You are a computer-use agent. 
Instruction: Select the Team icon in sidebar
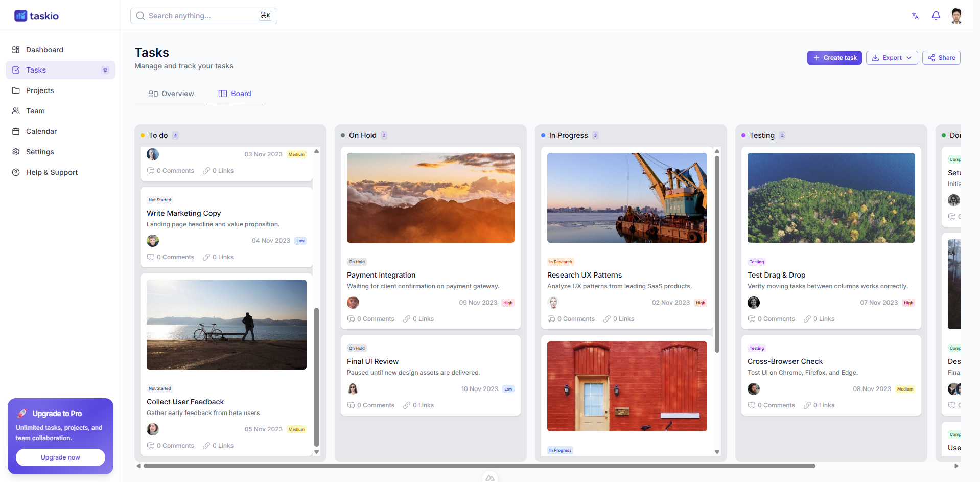click(x=16, y=111)
